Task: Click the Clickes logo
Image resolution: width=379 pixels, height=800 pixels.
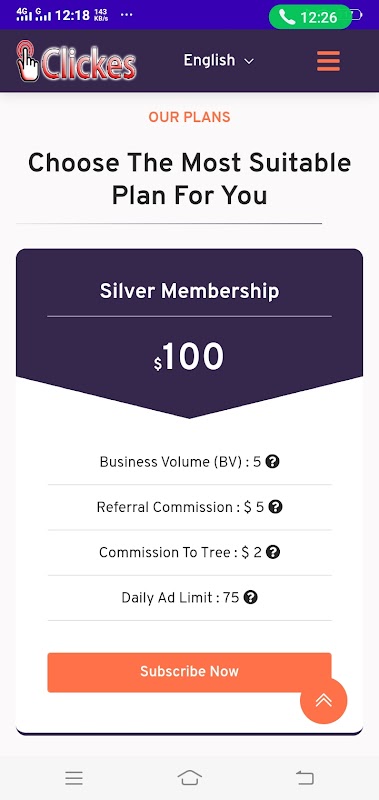Action: (x=77, y=61)
